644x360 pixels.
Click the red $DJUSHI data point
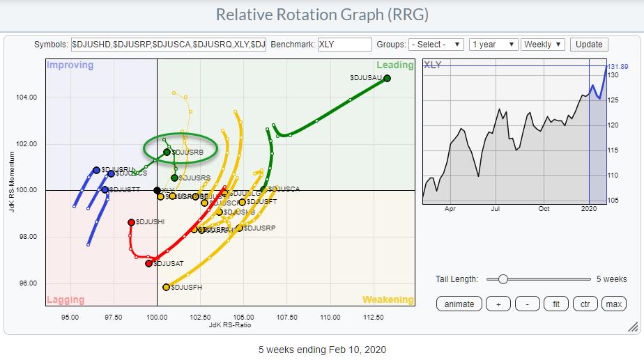(x=131, y=222)
